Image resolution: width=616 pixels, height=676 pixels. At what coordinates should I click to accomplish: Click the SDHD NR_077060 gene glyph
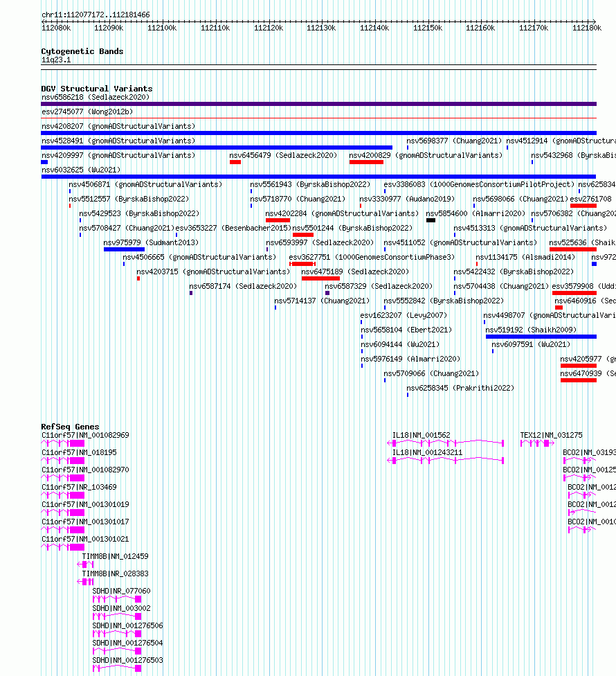coord(117,599)
